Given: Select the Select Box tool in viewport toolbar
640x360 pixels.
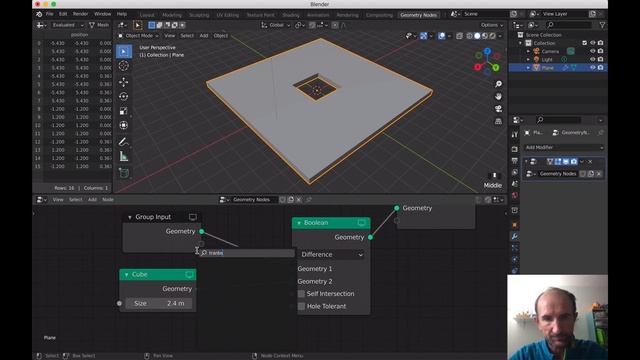Looking at the screenshot, I should [x=124, y=51].
